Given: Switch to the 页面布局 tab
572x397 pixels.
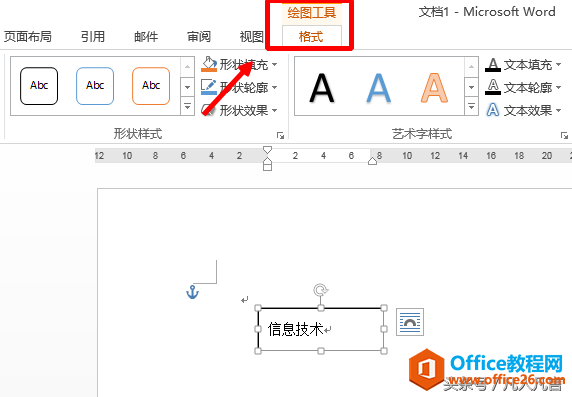Looking at the screenshot, I should tap(27, 36).
